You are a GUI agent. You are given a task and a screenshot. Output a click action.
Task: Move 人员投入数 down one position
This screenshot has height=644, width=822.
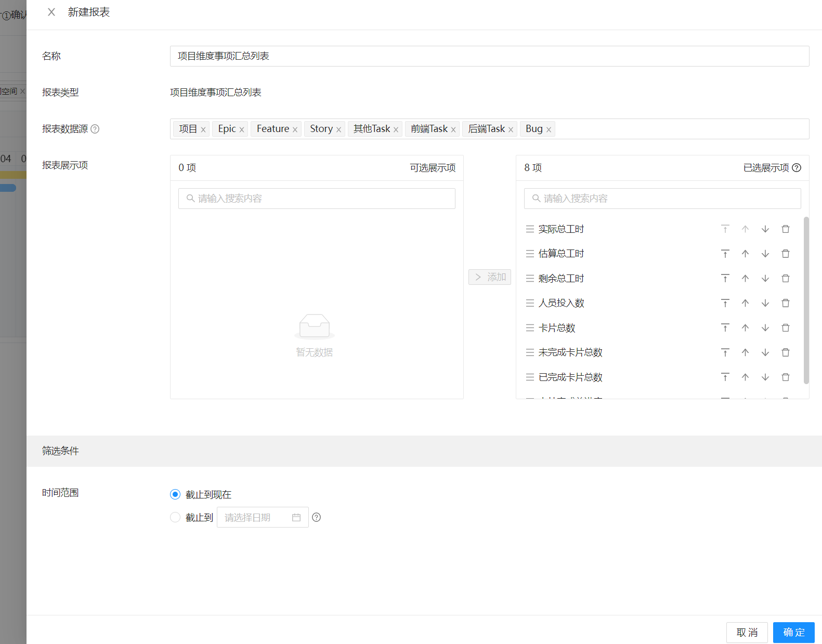[x=765, y=303]
